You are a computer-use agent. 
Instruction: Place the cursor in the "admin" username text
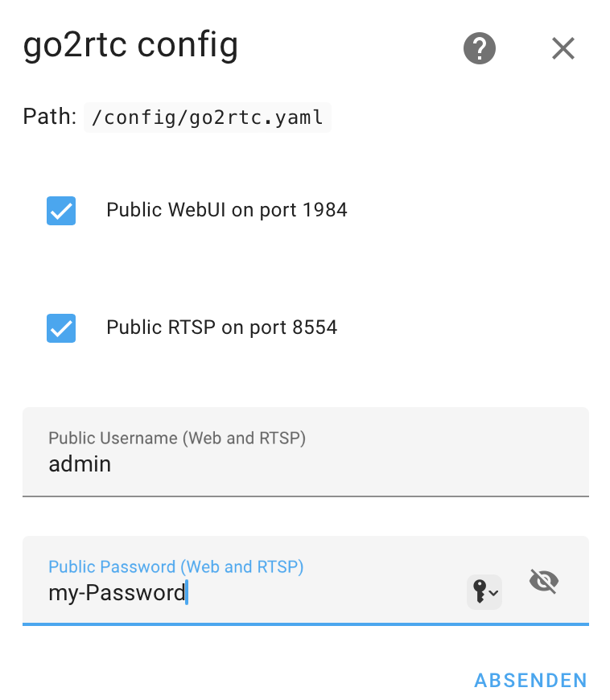click(80, 464)
